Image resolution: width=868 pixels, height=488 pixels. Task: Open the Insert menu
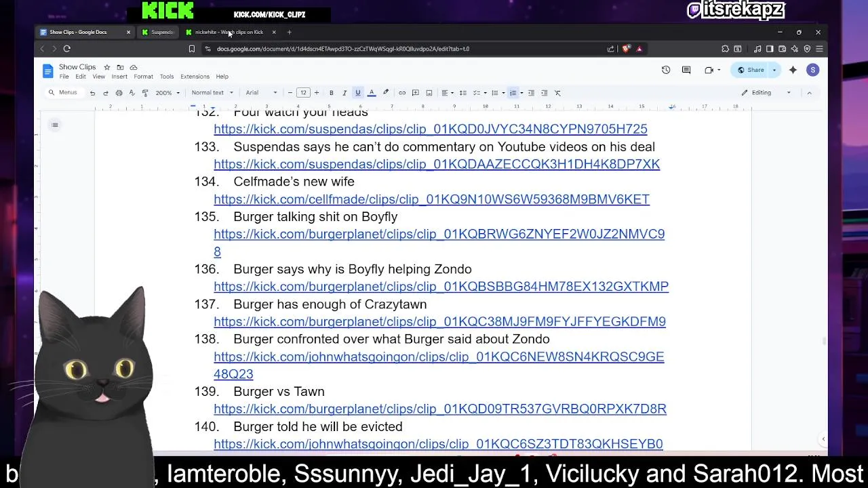[119, 77]
